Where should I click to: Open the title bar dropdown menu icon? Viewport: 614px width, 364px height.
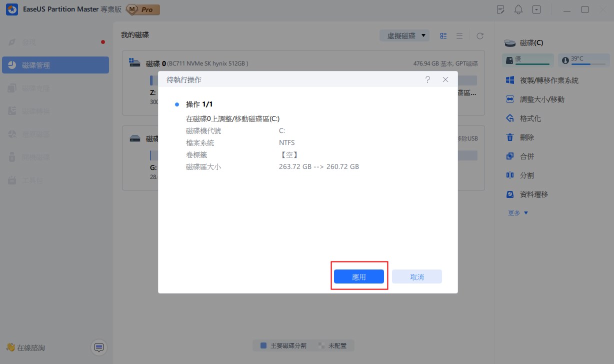[536, 9]
